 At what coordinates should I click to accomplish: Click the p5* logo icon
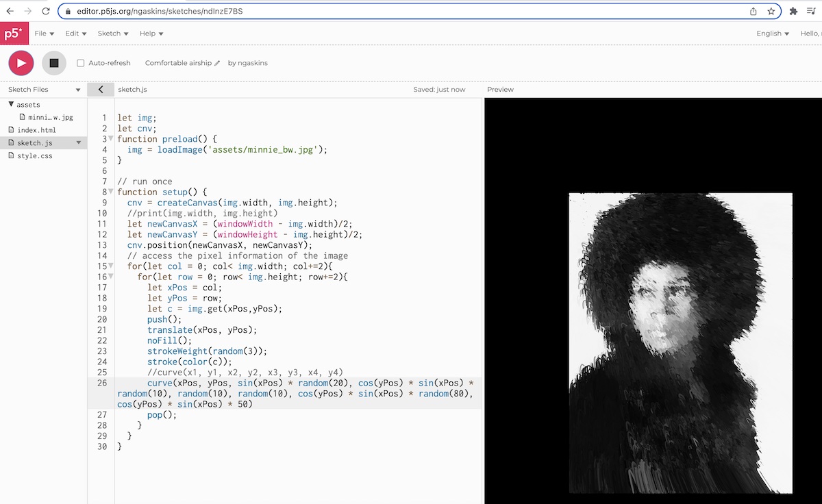[x=14, y=33]
